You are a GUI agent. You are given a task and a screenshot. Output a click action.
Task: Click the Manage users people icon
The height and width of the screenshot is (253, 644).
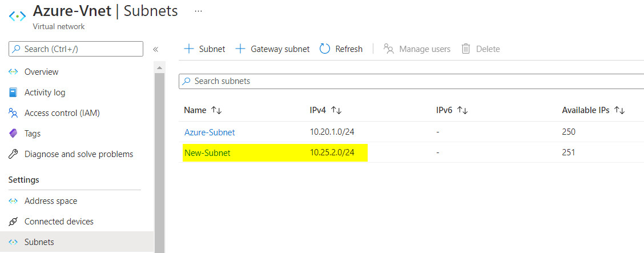coord(389,49)
